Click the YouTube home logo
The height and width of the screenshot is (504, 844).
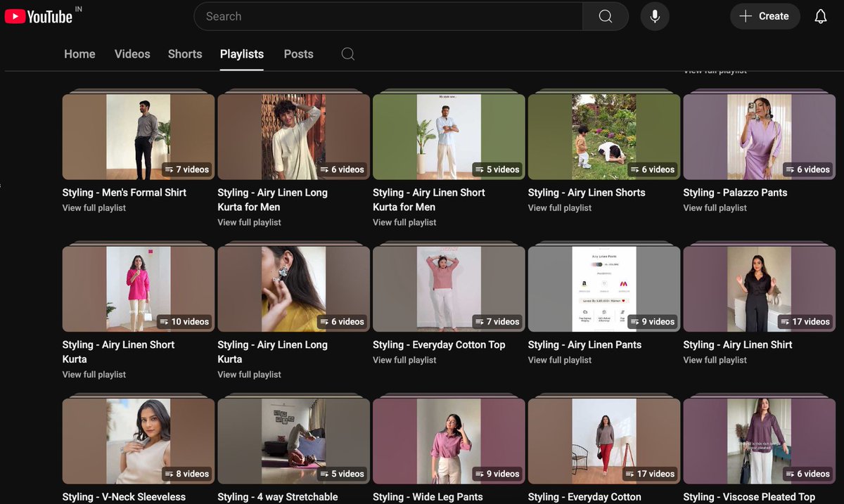pyautogui.click(x=39, y=16)
